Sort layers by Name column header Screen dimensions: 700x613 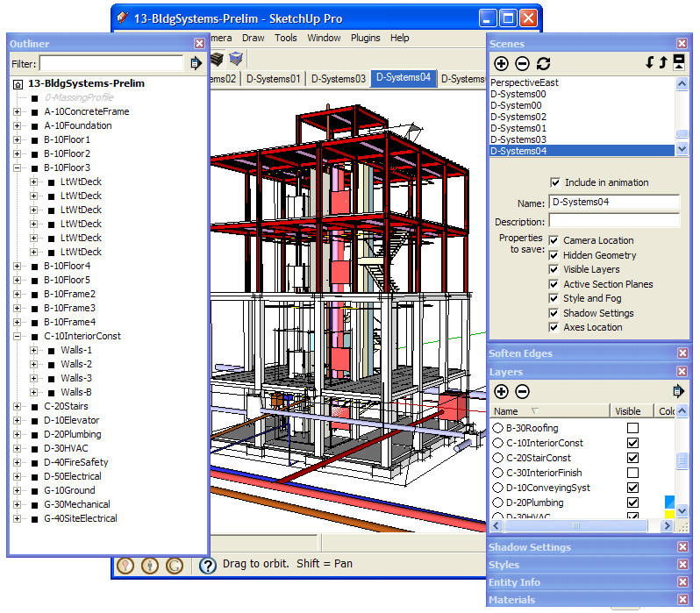550,411
